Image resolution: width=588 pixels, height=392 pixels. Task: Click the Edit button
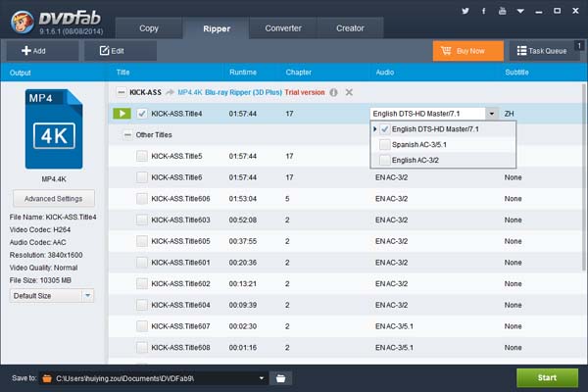coord(121,51)
